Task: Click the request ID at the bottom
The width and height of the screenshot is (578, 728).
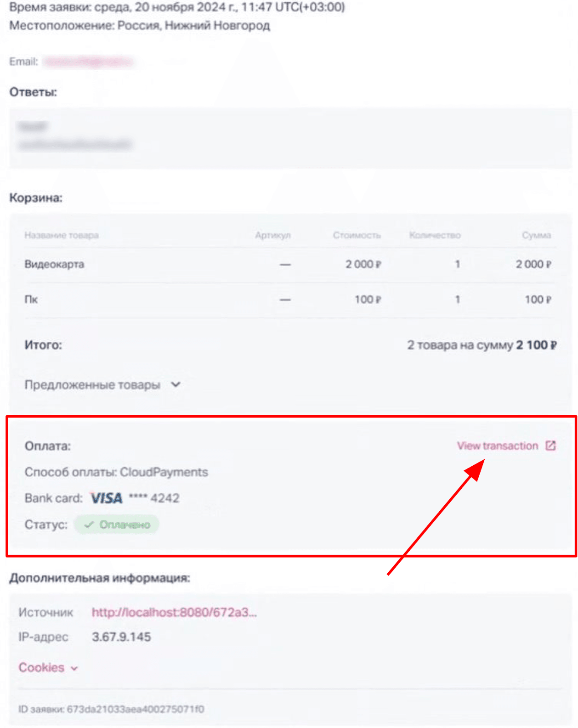Action: [x=111, y=709]
